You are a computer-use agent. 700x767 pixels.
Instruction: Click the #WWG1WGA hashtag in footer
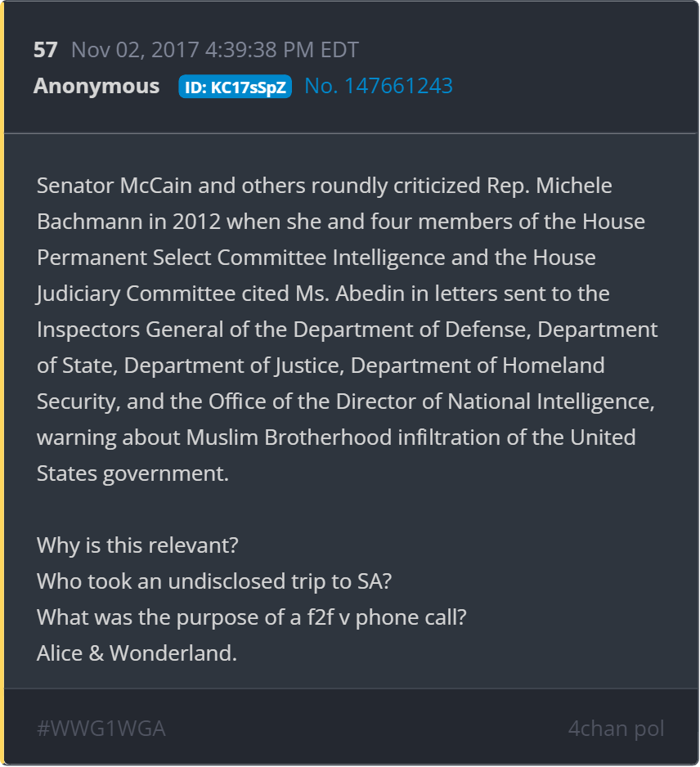click(101, 728)
